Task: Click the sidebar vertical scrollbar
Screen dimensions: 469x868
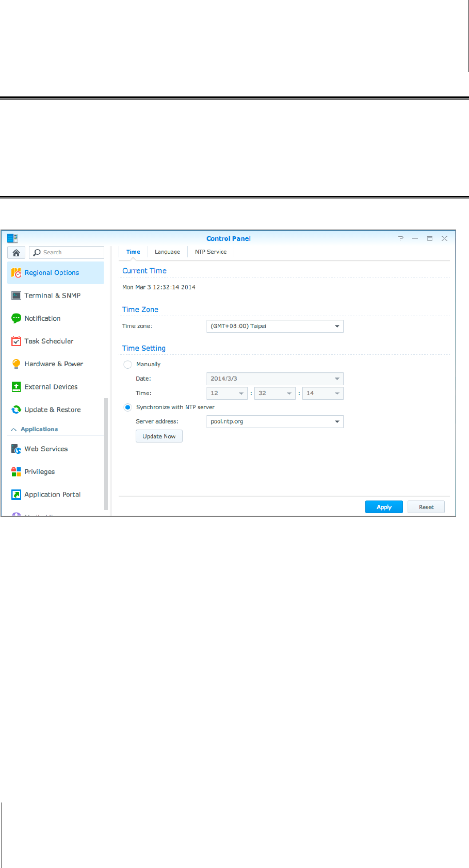Action: 106,454
